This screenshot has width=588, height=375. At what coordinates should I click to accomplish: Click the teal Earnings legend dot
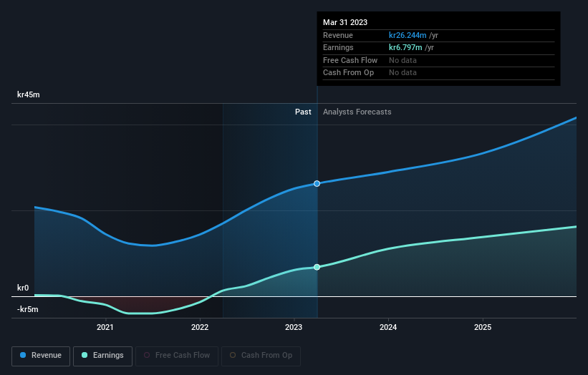(85, 355)
